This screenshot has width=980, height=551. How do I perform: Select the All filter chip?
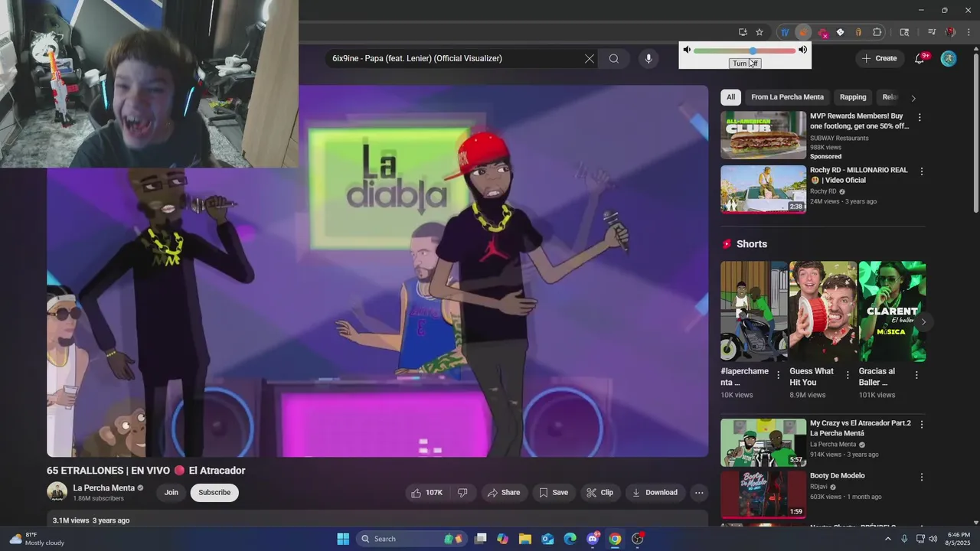pyautogui.click(x=730, y=97)
